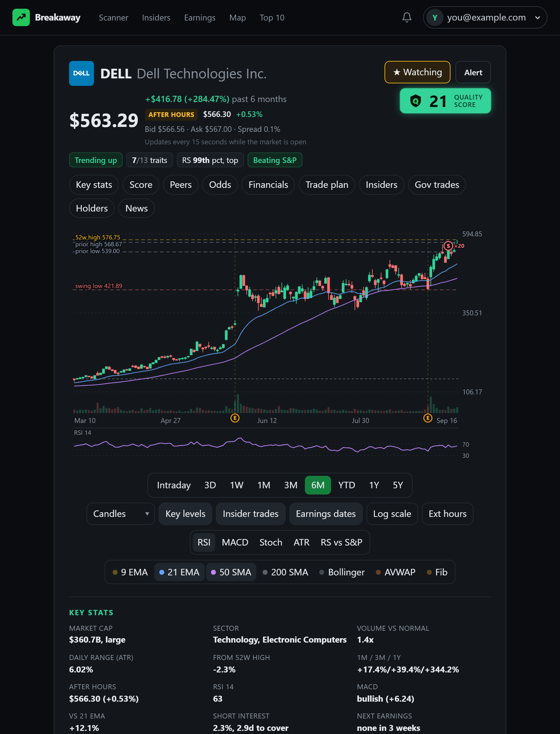This screenshot has height=734, width=560.
Task: Open Insiders in top navigation
Action: 156,18
